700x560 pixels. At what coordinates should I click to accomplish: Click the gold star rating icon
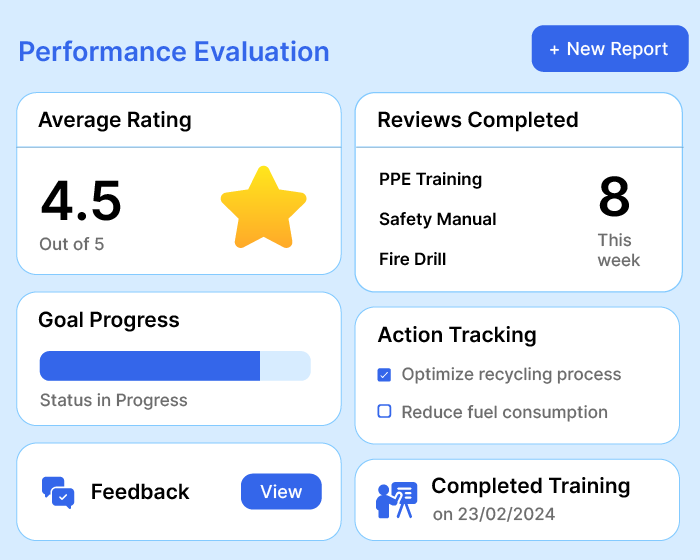[263, 207]
